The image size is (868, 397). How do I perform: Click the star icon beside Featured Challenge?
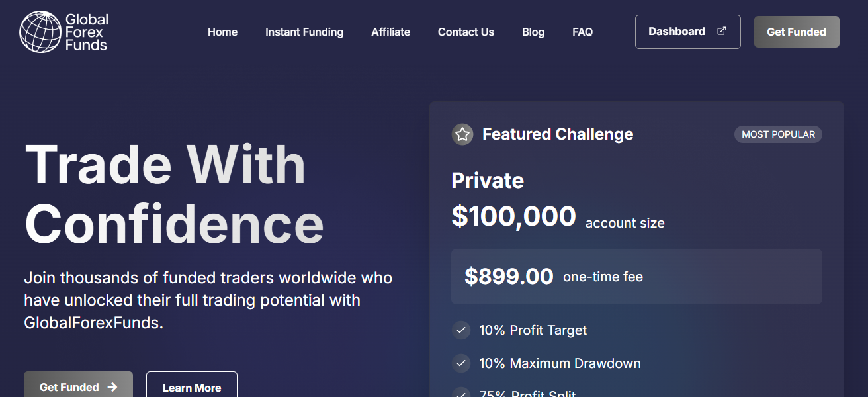coord(462,134)
